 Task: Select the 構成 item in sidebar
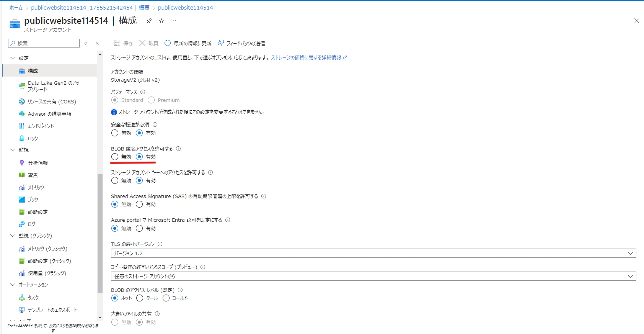coord(49,71)
